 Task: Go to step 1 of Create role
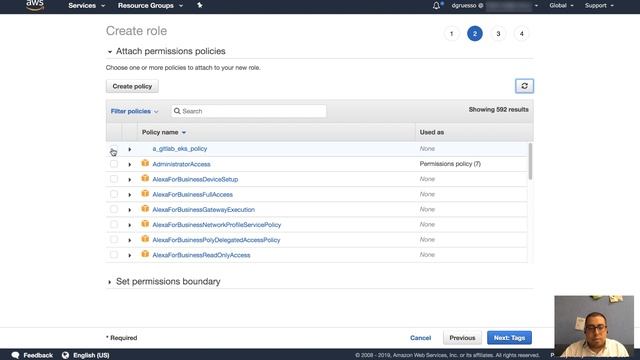coord(451,34)
